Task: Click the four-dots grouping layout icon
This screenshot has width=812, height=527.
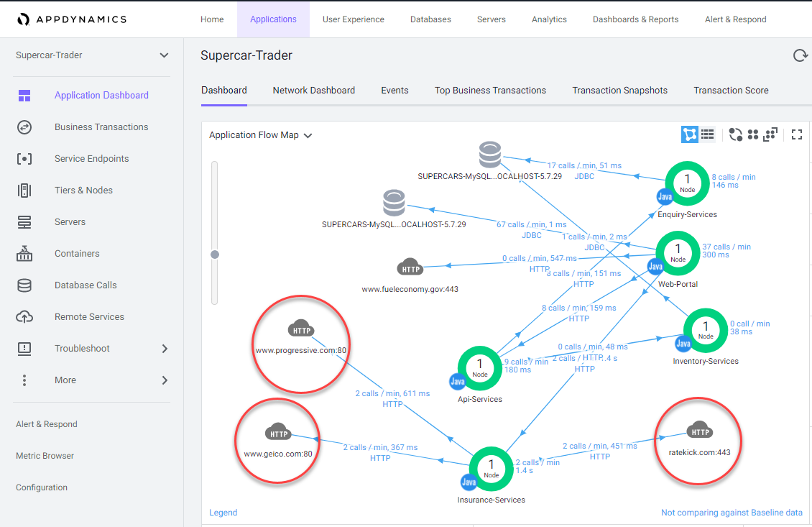Action: point(753,134)
